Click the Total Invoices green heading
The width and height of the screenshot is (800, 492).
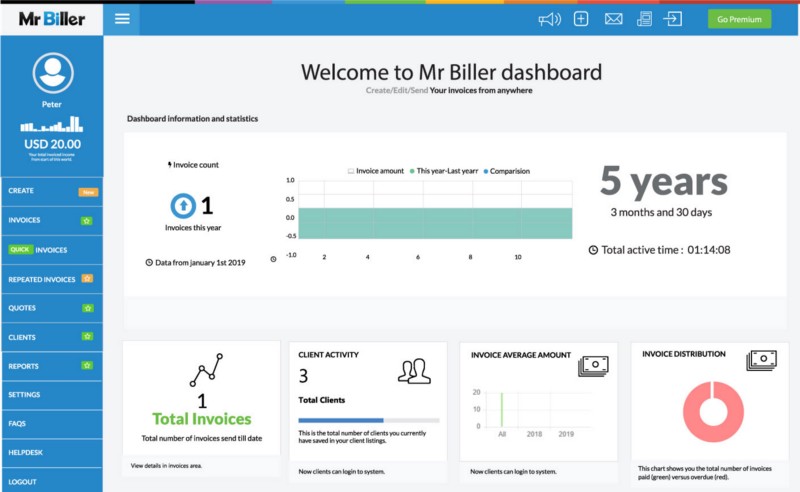click(202, 419)
